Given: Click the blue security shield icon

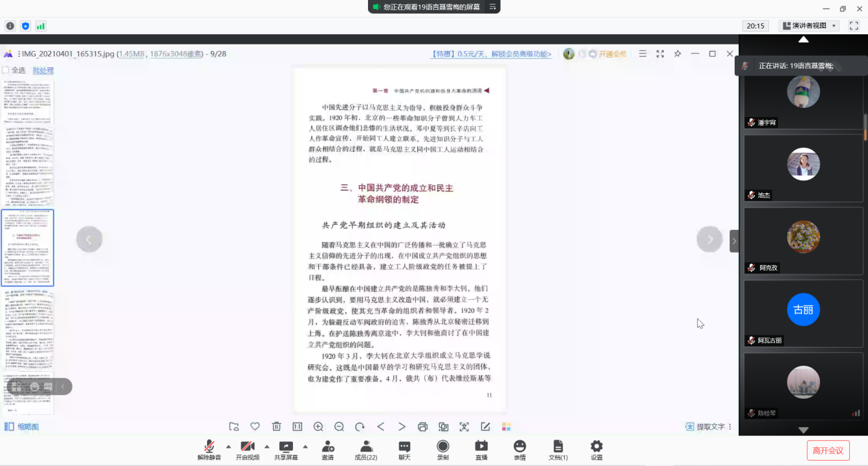Looking at the screenshot, I should 26,26.
